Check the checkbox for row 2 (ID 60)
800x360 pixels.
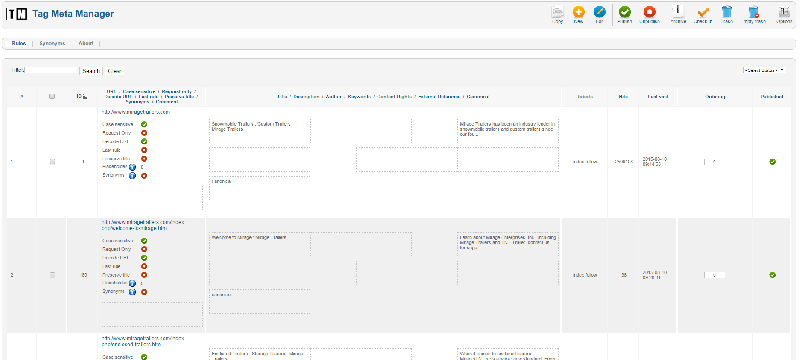(x=52, y=275)
